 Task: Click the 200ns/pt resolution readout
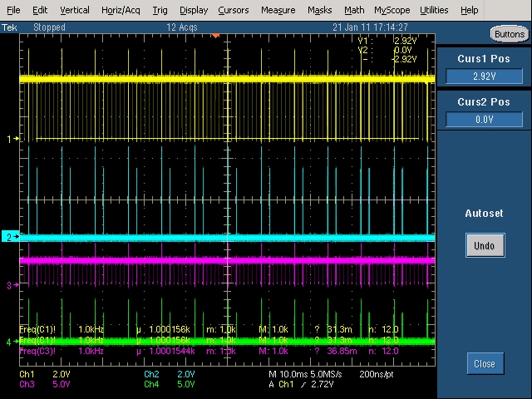tap(377, 374)
